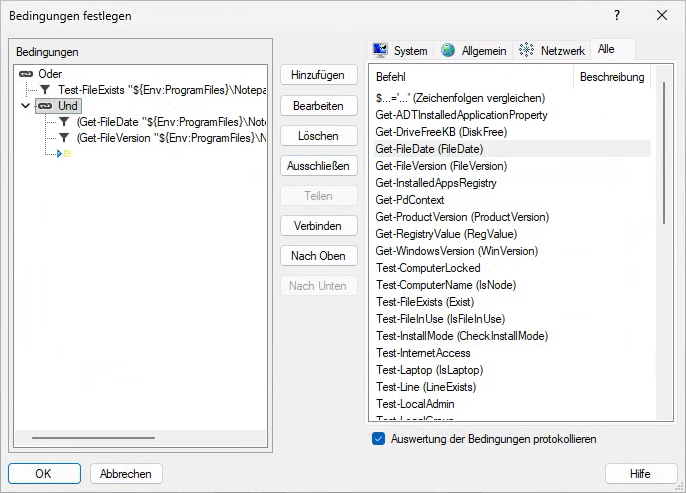Select Get-RegistryValue (RegValue) in command list

click(455, 234)
